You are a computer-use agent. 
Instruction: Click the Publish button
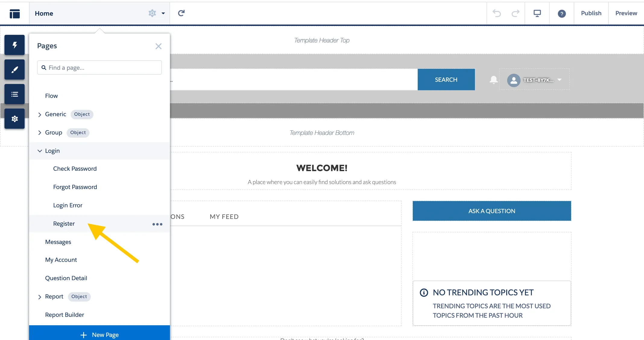pyautogui.click(x=591, y=13)
